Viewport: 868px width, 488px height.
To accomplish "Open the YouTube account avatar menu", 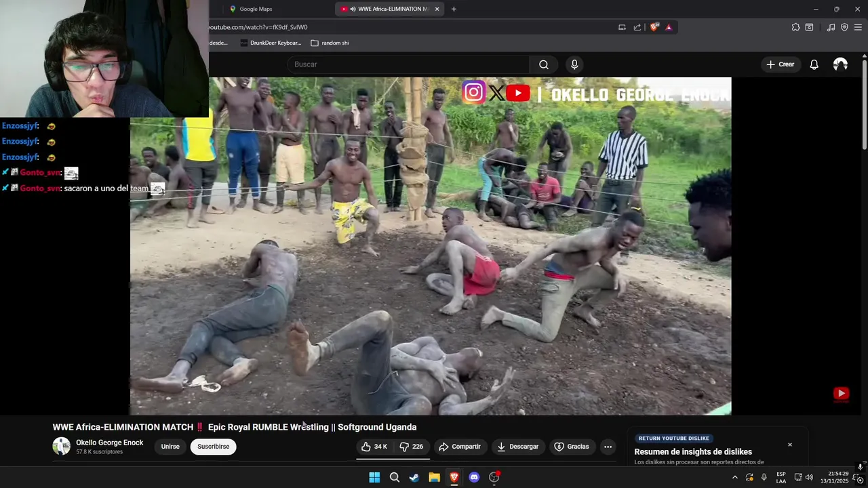I will (x=840, y=64).
